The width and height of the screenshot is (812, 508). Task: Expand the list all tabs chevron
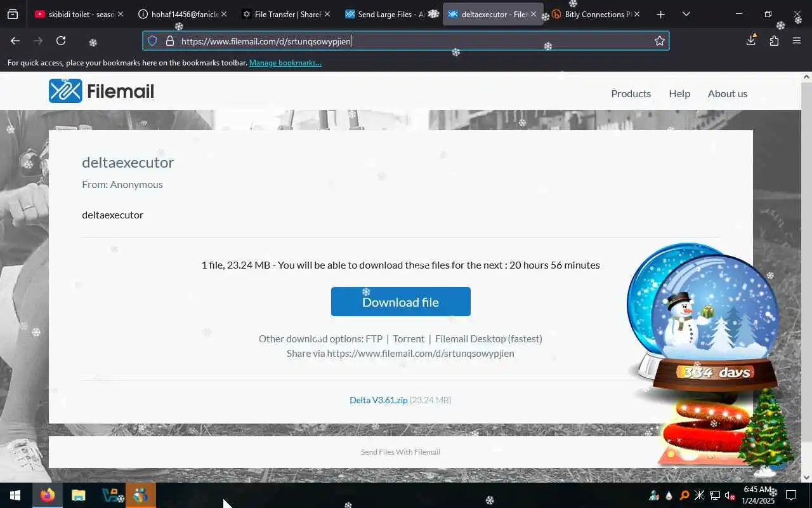tap(686, 14)
